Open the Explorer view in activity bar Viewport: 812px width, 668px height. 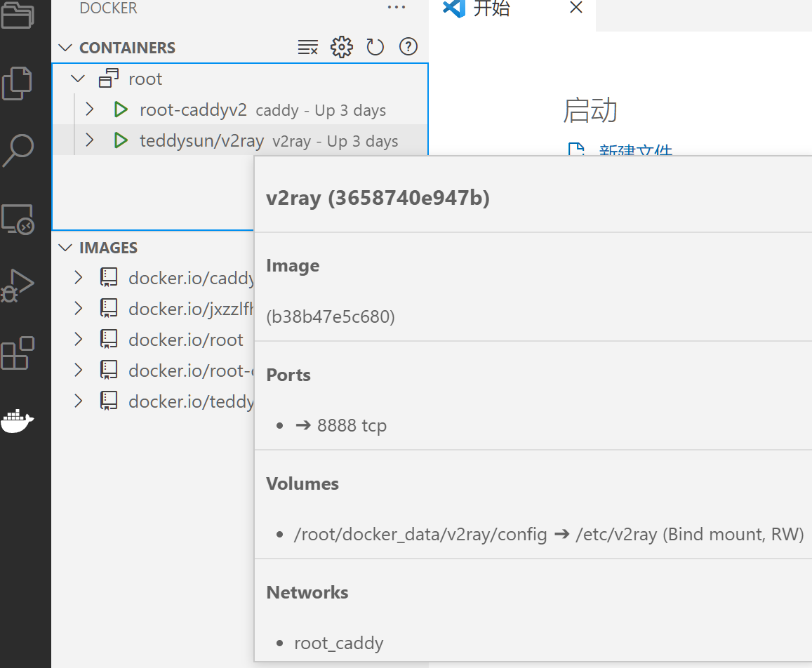point(17,83)
